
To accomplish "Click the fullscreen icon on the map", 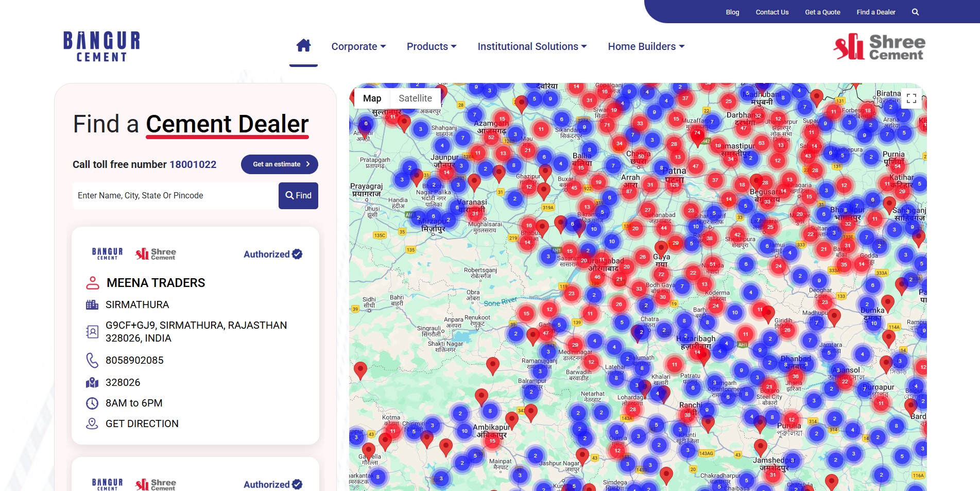I will pyautogui.click(x=911, y=98).
